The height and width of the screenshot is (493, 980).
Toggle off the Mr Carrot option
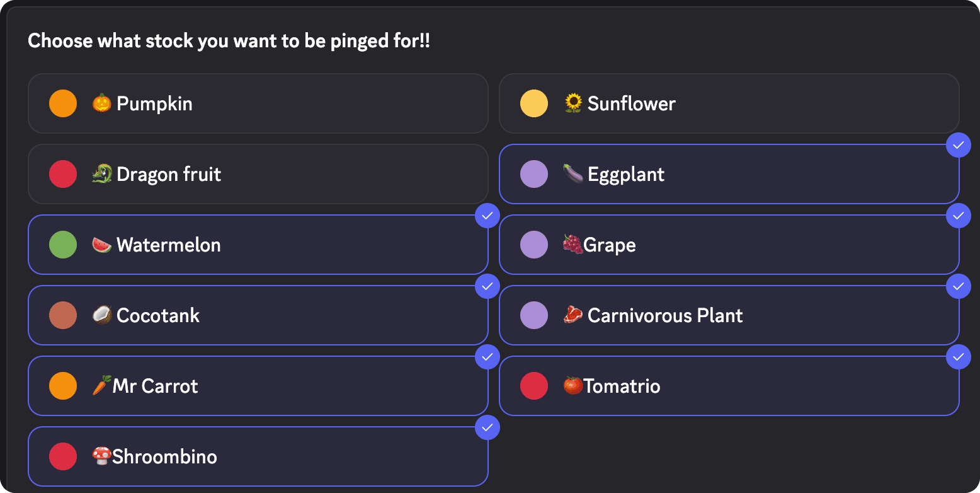[258, 386]
